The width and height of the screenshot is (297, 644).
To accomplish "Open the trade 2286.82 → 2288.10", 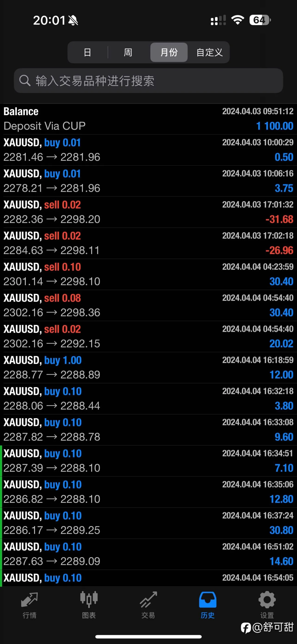I will click(148, 492).
